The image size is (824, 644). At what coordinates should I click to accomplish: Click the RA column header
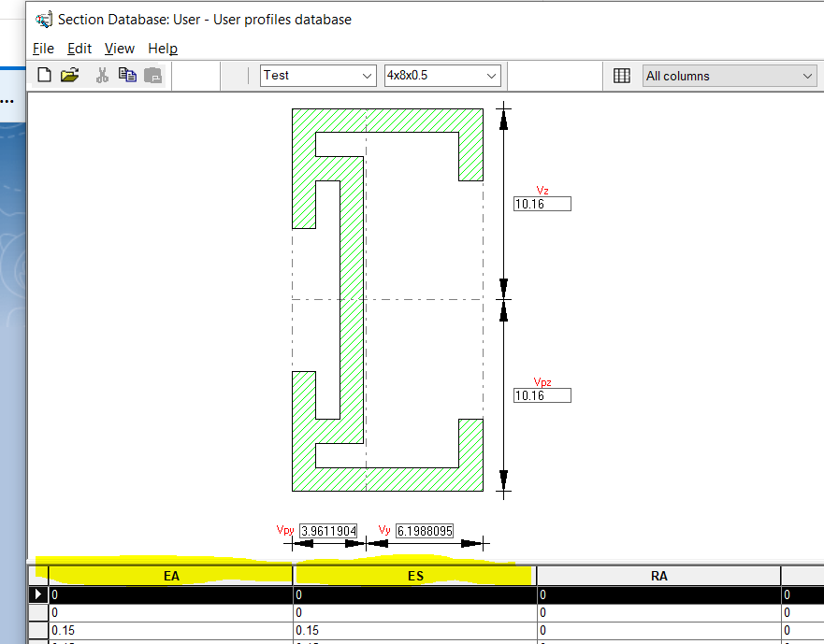coord(658,575)
